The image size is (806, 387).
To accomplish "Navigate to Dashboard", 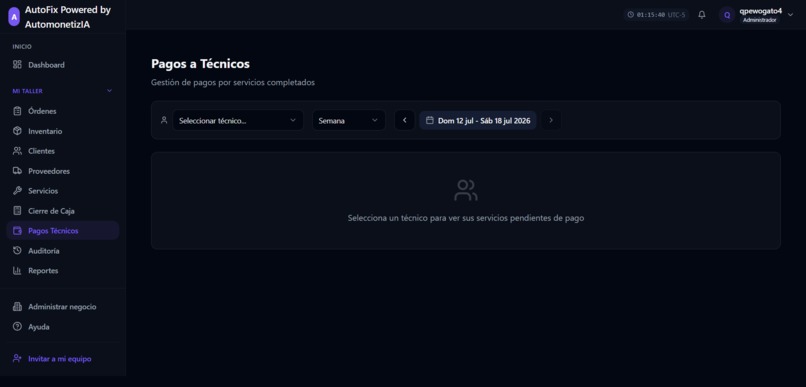I will pyautogui.click(x=63, y=65).
